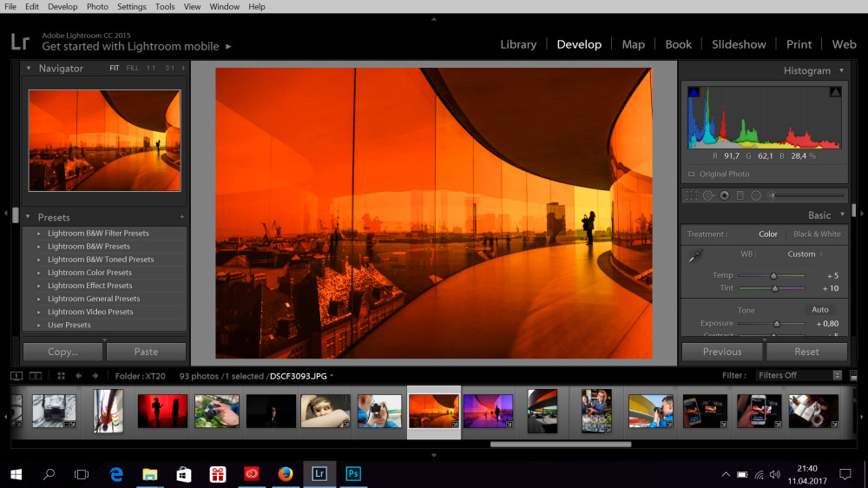Go forward with the right arrow icon
The image size is (868, 488).
95,376
